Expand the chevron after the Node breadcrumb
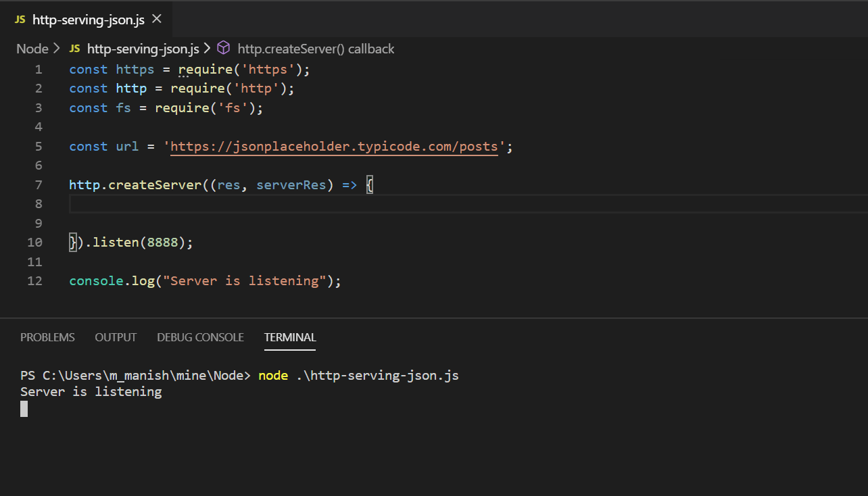The width and height of the screenshot is (868, 496). click(57, 48)
